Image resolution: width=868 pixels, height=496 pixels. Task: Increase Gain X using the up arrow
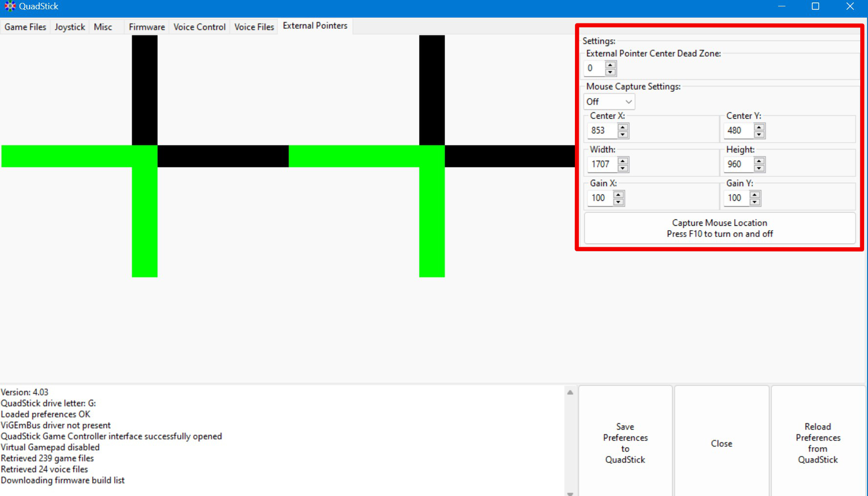(618, 194)
